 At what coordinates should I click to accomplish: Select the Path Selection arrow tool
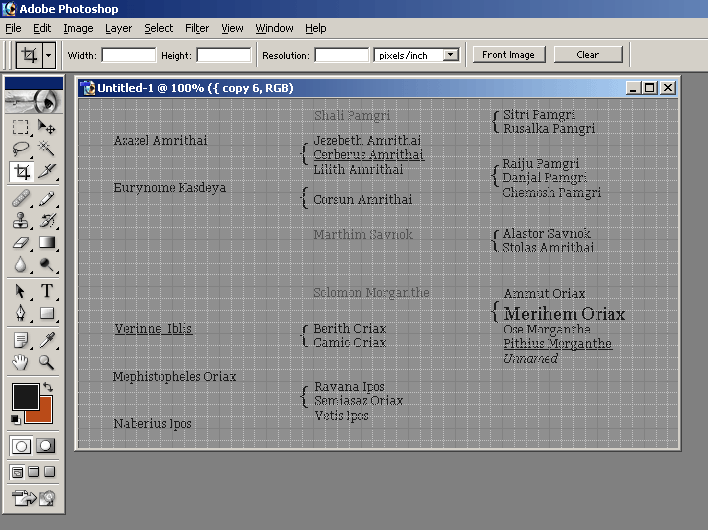click(x=20, y=291)
